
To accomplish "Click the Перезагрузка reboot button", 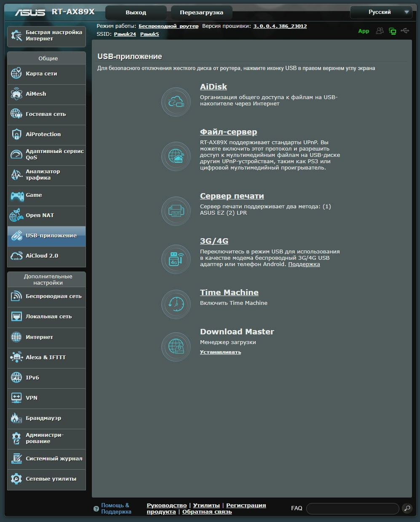I will pos(202,12).
